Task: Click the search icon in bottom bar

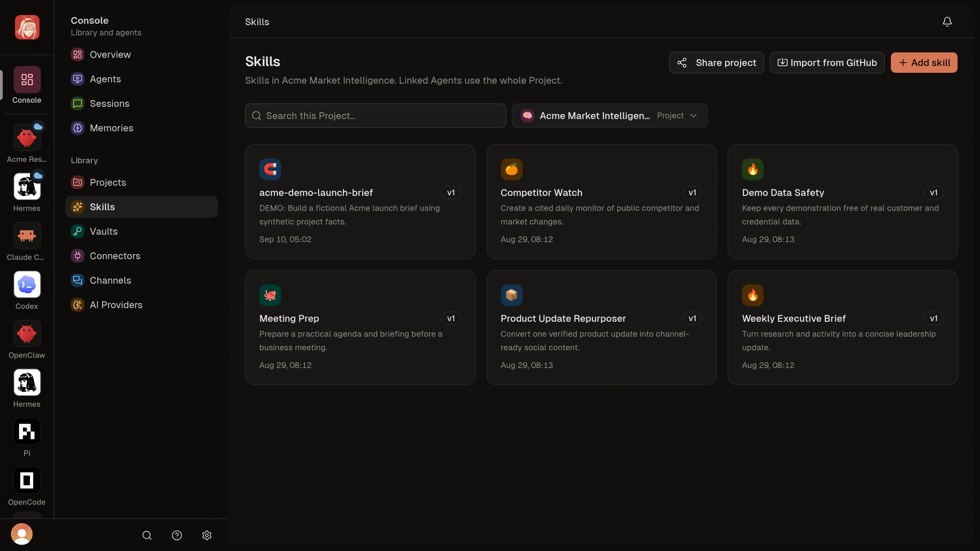Action: point(147,535)
